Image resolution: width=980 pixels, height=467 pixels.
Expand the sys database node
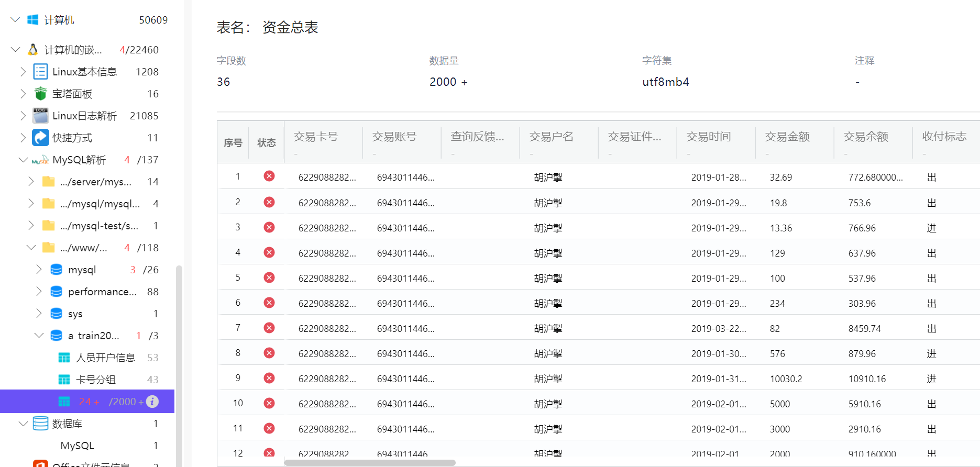point(39,314)
